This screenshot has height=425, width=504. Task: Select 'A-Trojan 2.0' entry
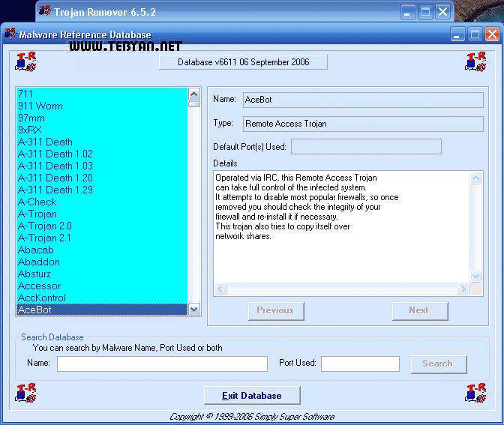coord(101,226)
